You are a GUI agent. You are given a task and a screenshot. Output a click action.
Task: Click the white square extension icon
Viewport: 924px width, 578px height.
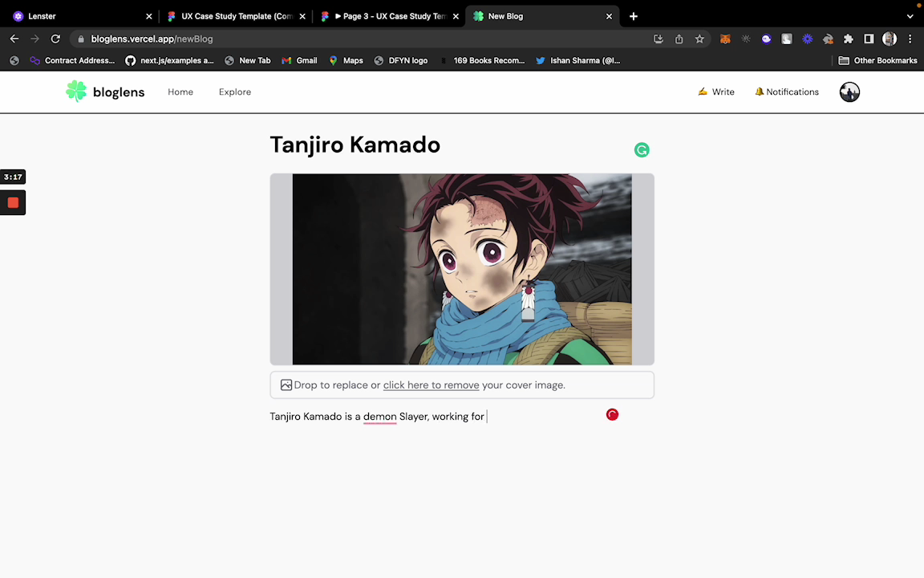click(x=787, y=39)
